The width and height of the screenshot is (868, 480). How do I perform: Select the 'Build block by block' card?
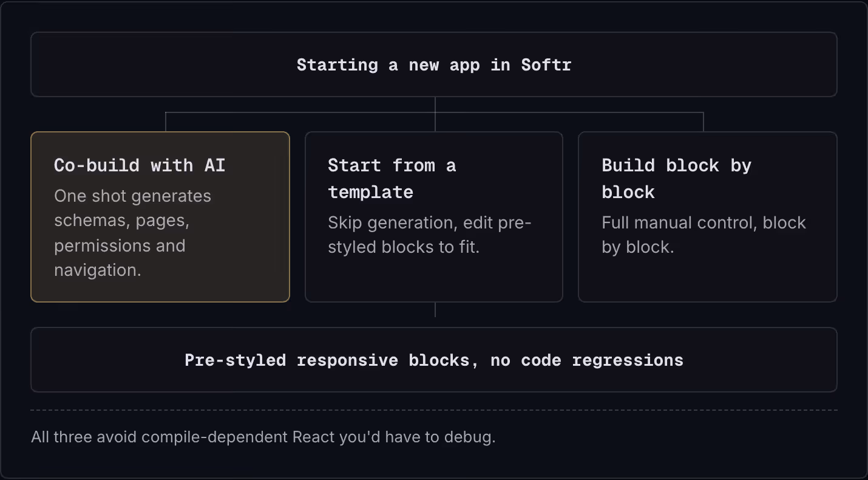(x=708, y=217)
